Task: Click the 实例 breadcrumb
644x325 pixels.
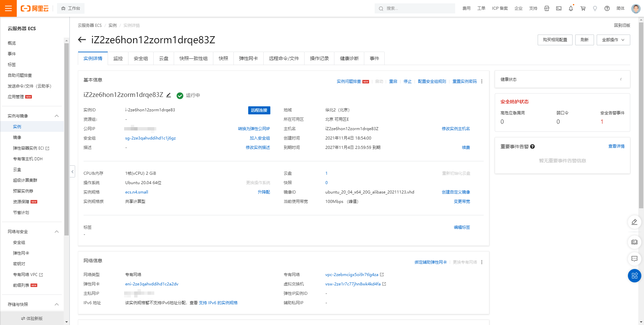Action: tap(112, 25)
